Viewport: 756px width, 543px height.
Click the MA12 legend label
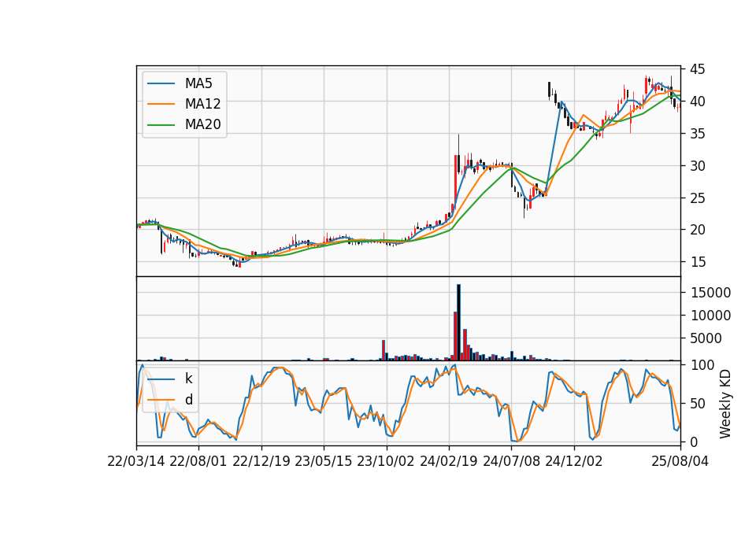(202, 104)
